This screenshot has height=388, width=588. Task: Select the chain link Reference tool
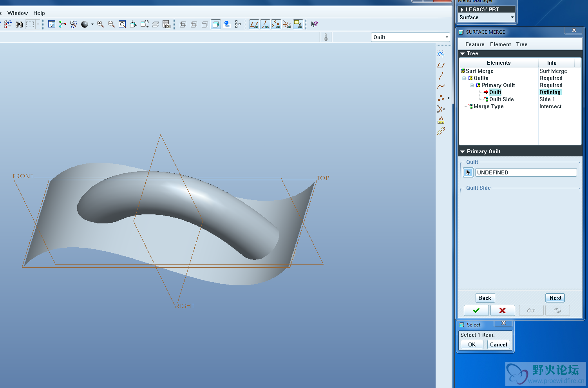[x=441, y=131]
